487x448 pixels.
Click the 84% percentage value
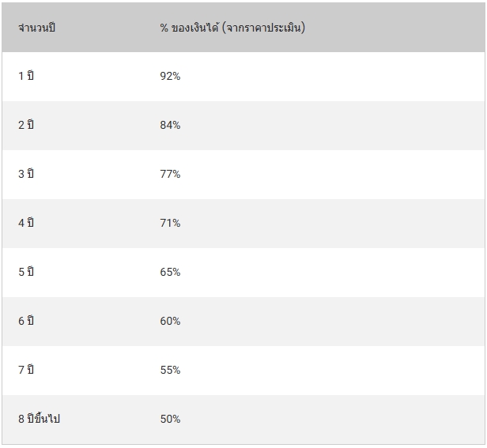point(170,126)
